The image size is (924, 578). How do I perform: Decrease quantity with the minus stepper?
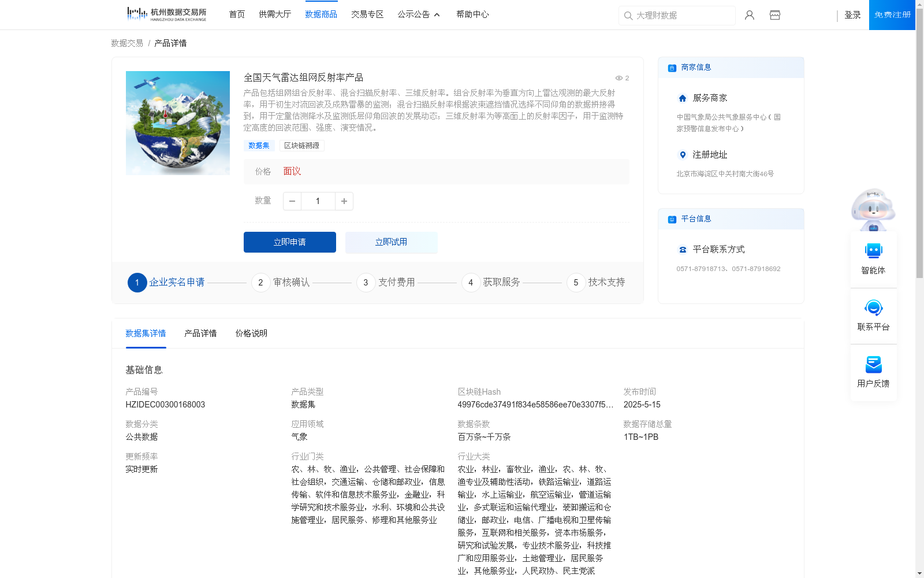tap(292, 201)
